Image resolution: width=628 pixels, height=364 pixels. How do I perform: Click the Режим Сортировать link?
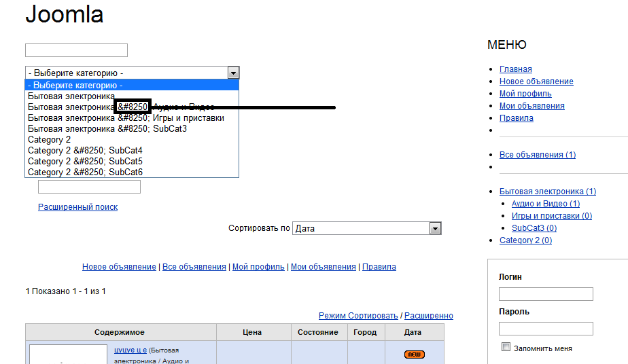(x=358, y=316)
